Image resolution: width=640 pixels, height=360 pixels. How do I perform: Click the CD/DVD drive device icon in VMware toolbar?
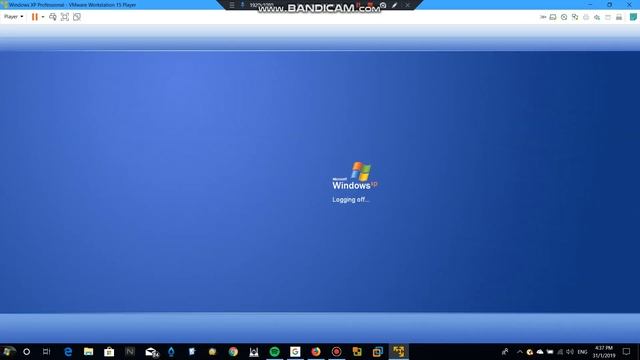click(x=564, y=17)
